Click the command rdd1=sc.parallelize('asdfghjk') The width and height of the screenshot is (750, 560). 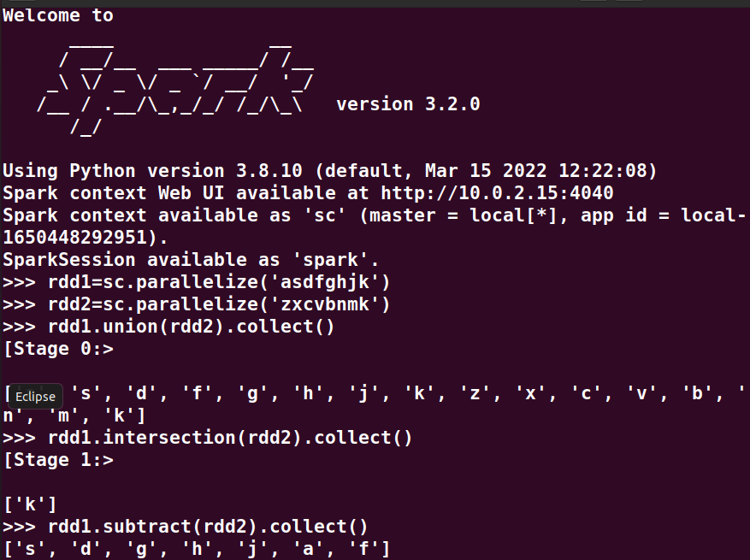pos(219,282)
